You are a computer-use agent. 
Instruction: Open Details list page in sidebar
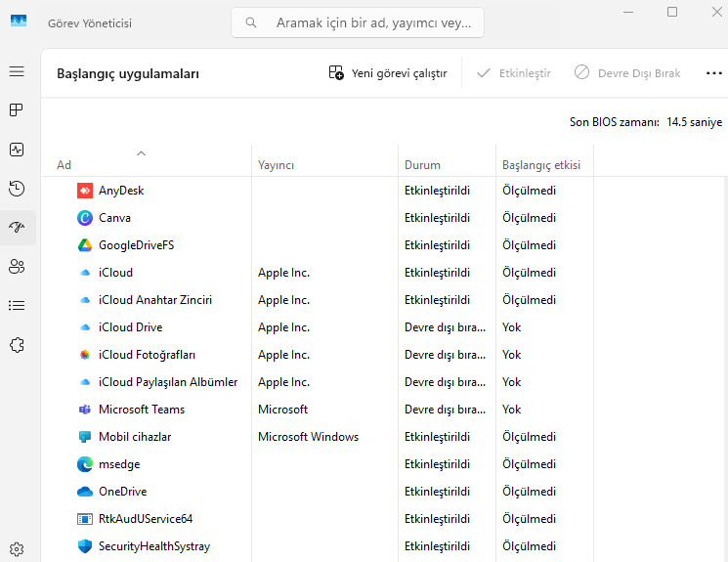[x=17, y=306]
